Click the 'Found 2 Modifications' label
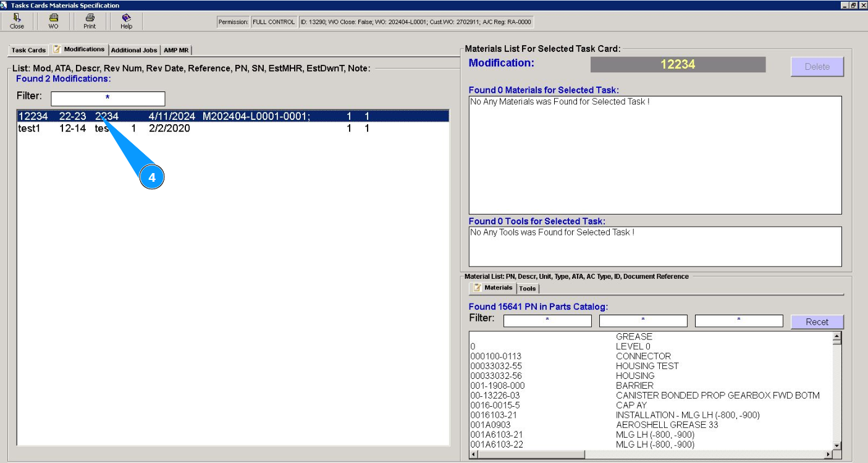Screen dimensions: 868x463 point(64,79)
